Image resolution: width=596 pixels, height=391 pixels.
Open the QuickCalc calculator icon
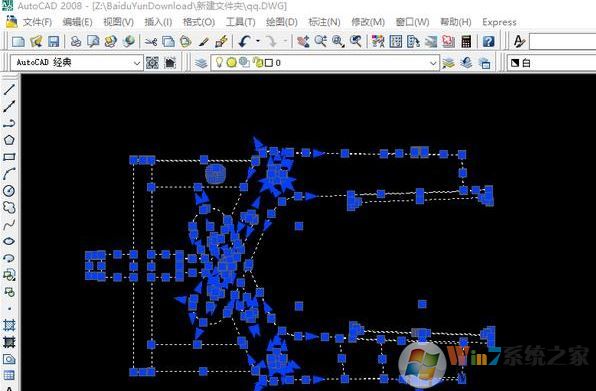tap(466, 41)
